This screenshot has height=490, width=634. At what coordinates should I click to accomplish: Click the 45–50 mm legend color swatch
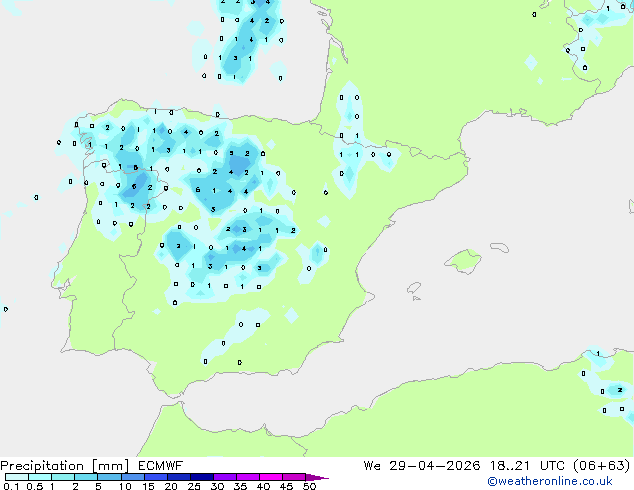tap(294, 477)
